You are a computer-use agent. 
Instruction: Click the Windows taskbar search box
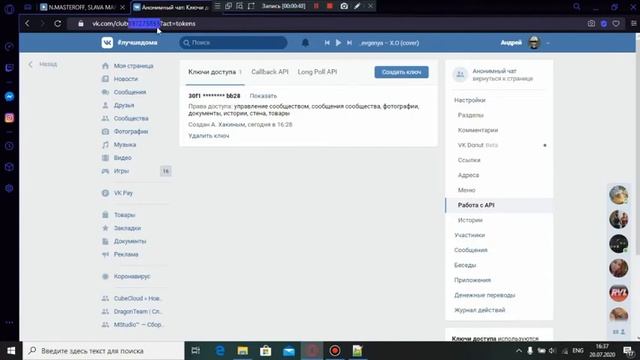(104, 351)
